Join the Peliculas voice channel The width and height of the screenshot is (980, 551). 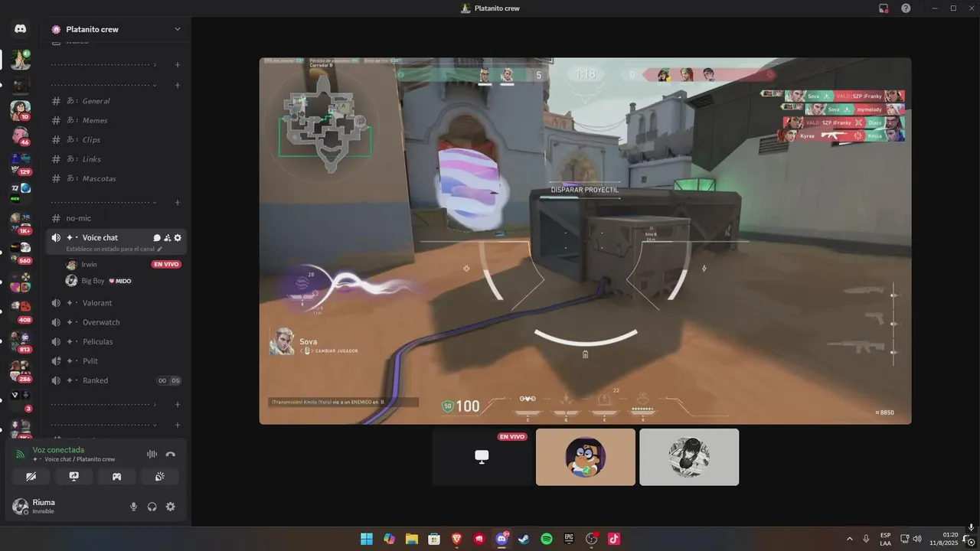pos(116,341)
